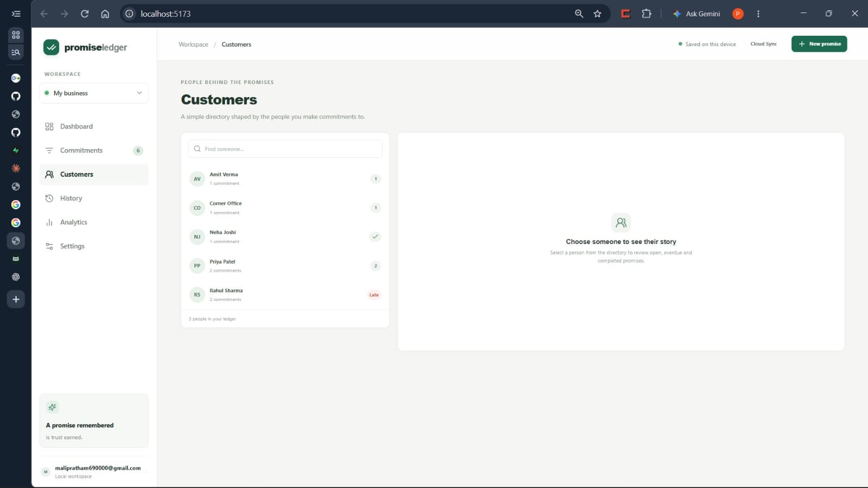Click Ask Gemini button
The height and width of the screenshot is (488, 868).
[x=697, y=14]
